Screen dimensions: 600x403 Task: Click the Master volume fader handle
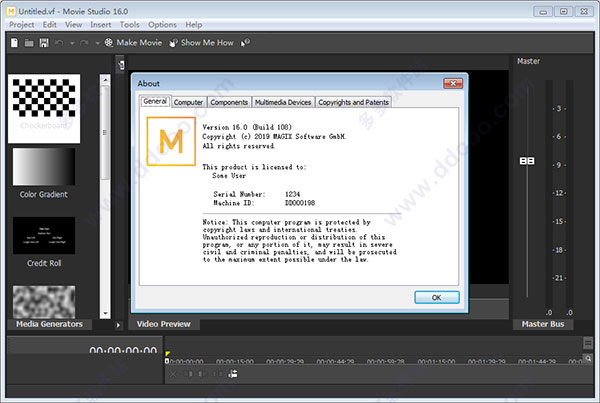(x=527, y=161)
